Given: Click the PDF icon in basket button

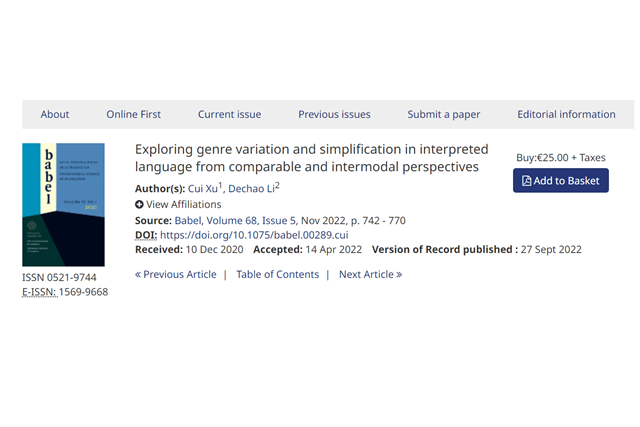Looking at the screenshot, I should (527, 181).
